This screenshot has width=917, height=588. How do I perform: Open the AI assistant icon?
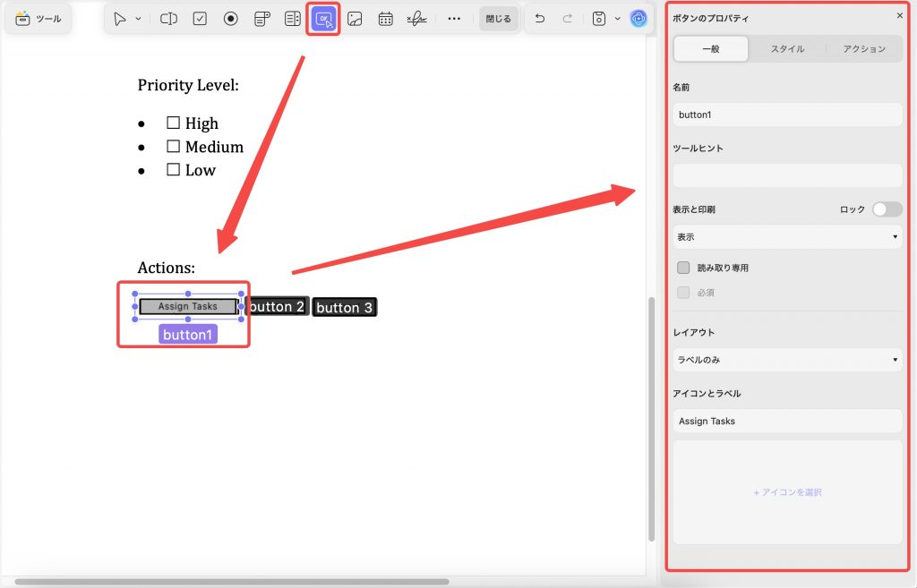click(x=638, y=19)
